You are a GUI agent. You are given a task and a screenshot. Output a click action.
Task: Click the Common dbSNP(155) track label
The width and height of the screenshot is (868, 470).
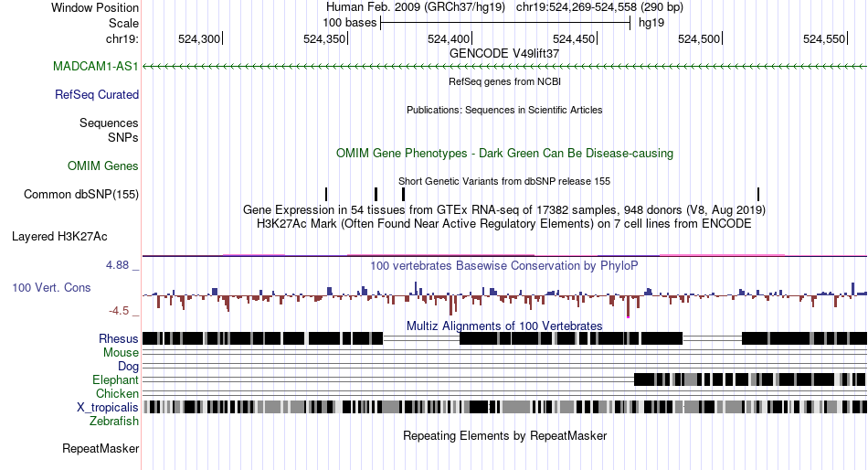click(x=81, y=194)
